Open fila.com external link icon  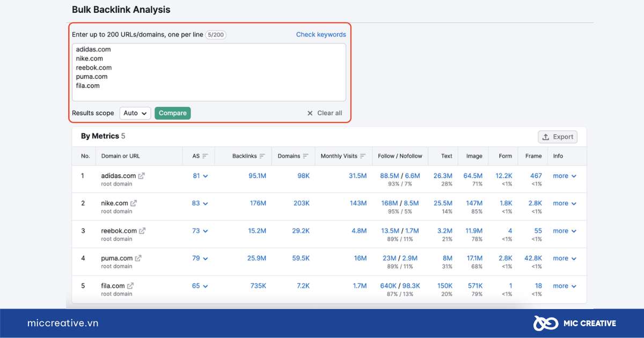130,285
